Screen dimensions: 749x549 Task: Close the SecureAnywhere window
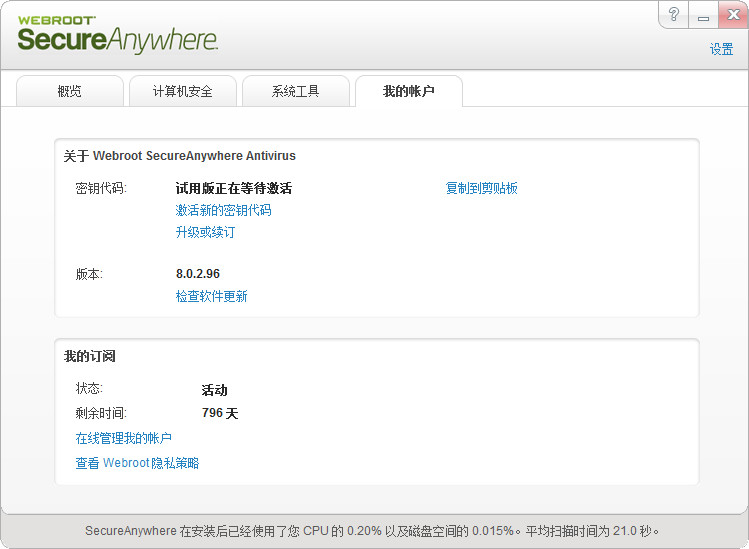(x=733, y=15)
